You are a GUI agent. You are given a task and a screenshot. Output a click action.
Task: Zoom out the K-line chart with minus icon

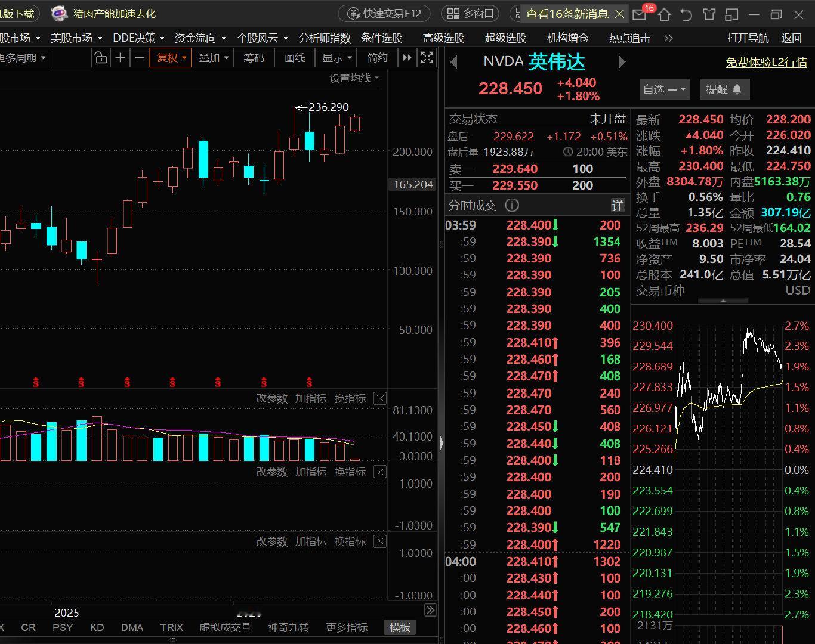pos(140,58)
